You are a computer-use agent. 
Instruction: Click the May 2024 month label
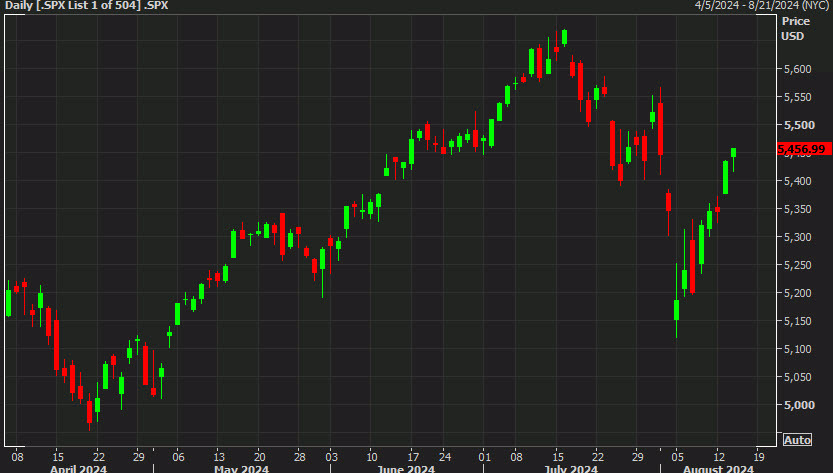[x=241, y=469]
